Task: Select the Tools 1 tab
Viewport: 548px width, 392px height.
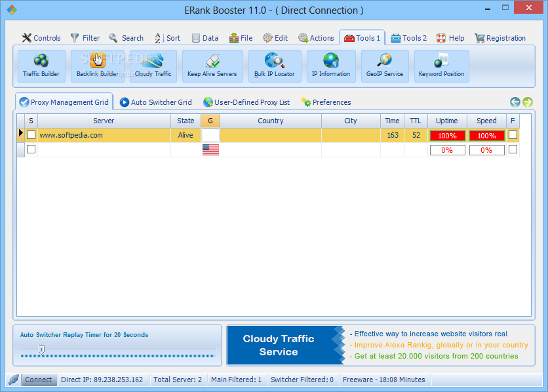Action: click(362, 38)
